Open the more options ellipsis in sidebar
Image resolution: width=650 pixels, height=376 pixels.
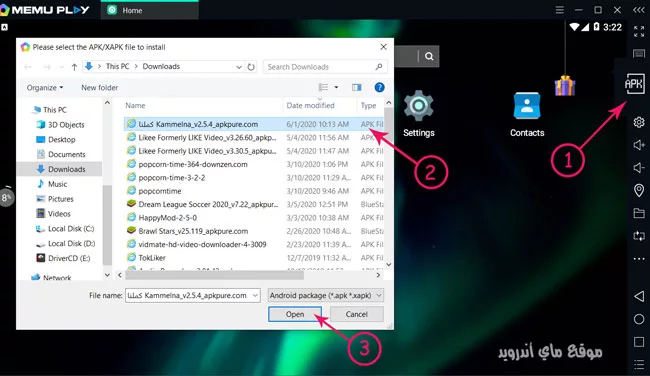pyautogui.click(x=639, y=259)
